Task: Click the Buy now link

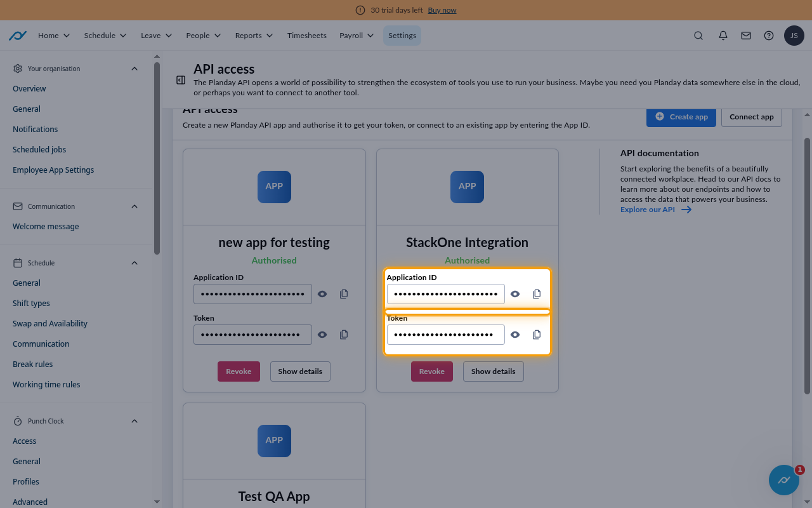Action: point(442,10)
